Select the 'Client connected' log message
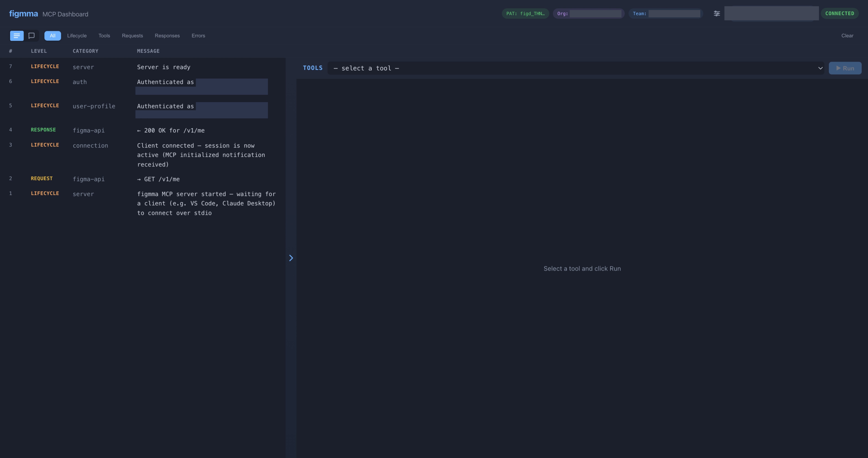Screen dimensions: 868x458 (x=201, y=155)
